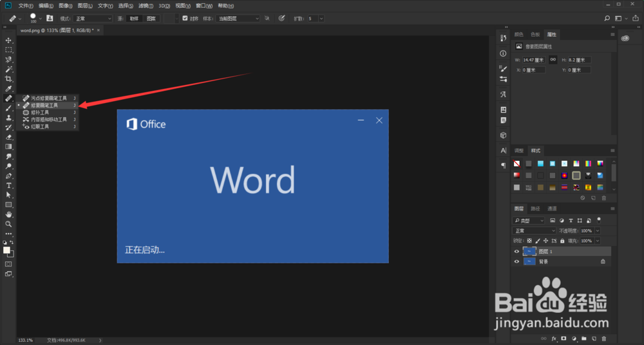Image resolution: width=644 pixels, height=345 pixels.
Task: Open the tool preset picker arrow
Action: tap(20, 19)
